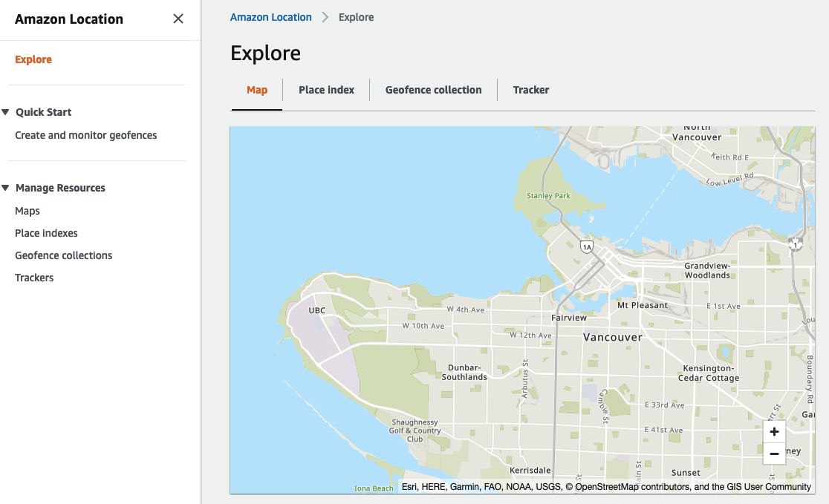Click the Explore page heading
This screenshot has height=504, width=829.
pos(265,53)
